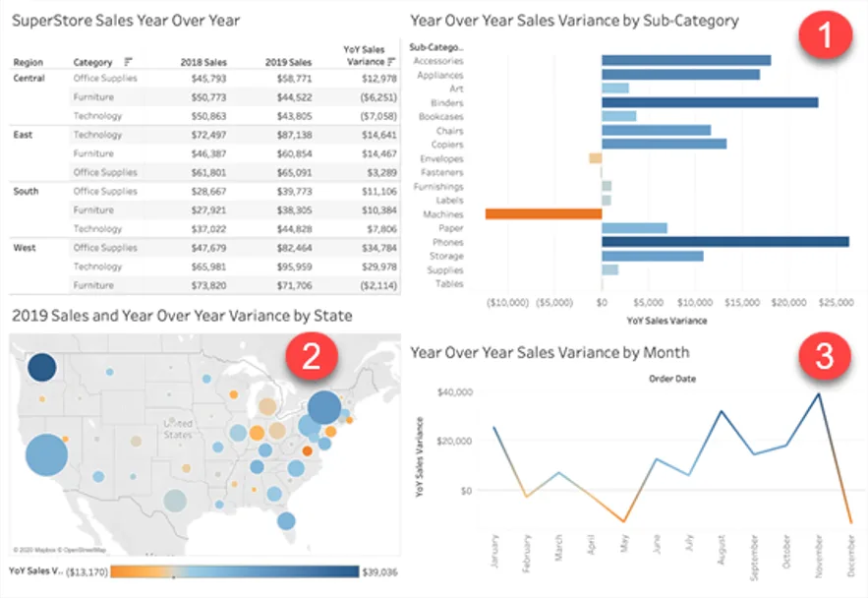Click the Year Over Year Sales Variance by Month title
The width and height of the screenshot is (868, 598).
point(550,353)
